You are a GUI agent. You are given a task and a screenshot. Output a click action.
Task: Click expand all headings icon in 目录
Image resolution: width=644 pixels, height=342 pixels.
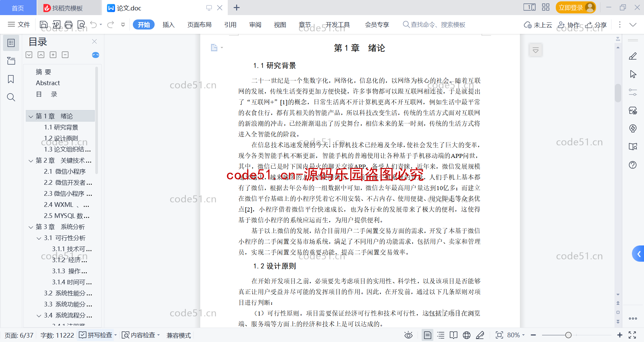tap(29, 55)
